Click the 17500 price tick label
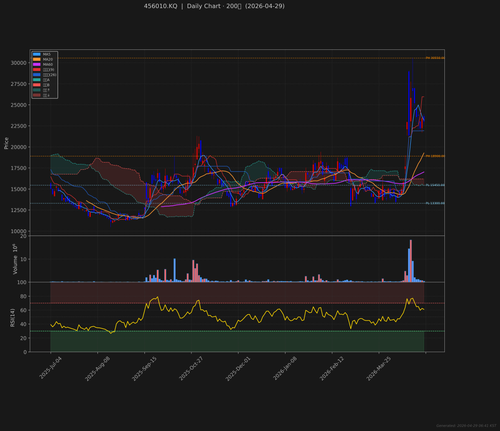Screen dimensions: 500x431 tap(19, 168)
